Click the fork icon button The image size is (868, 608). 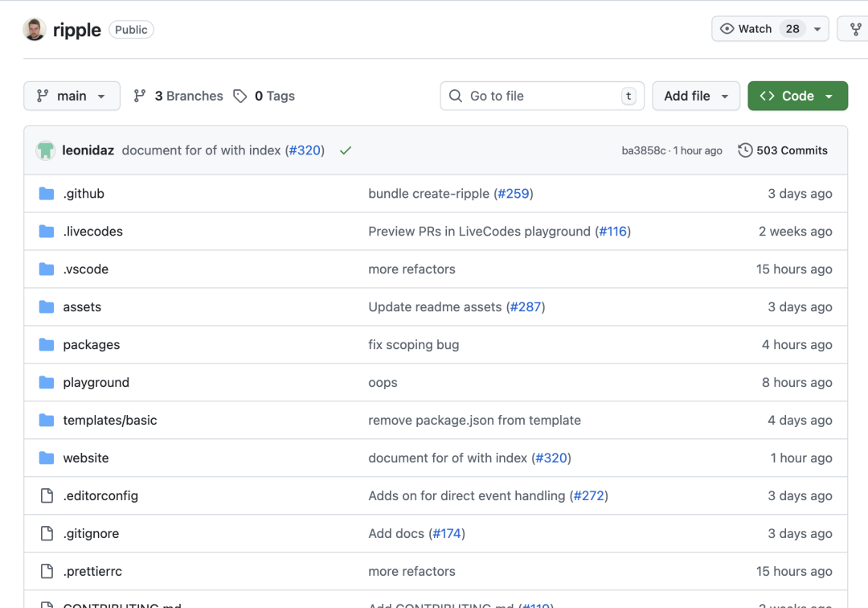pos(854,29)
